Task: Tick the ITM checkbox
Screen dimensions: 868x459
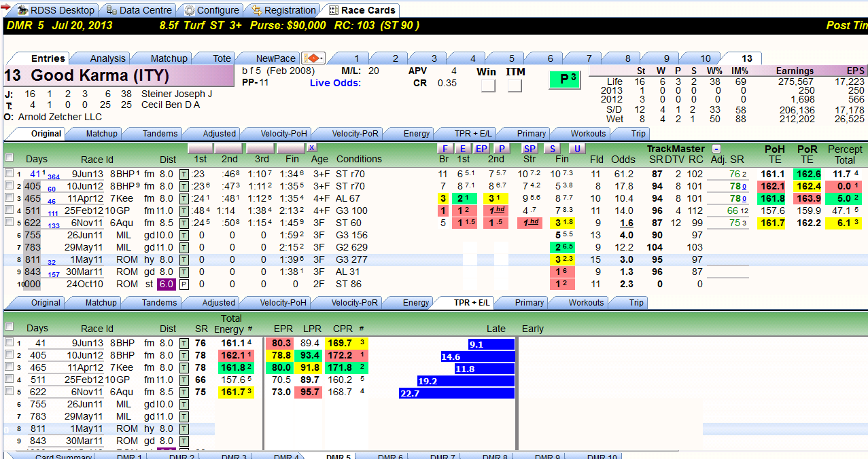Action: [x=515, y=86]
